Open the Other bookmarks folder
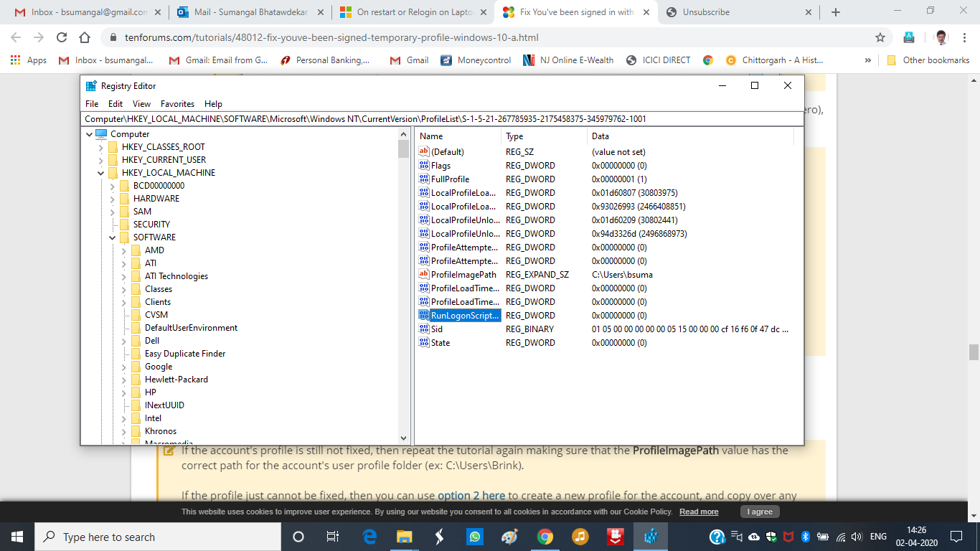The width and height of the screenshot is (980, 551). pos(928,60)
